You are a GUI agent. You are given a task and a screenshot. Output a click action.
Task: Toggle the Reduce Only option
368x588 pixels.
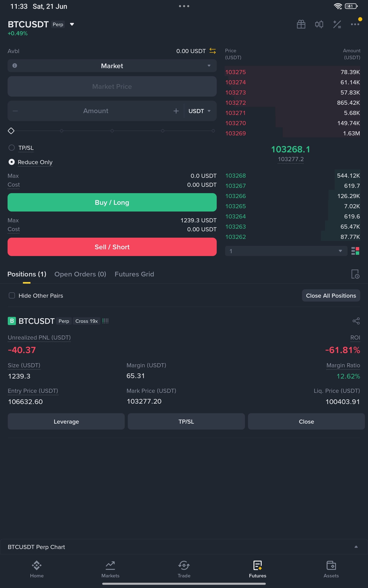coord(12,162)
